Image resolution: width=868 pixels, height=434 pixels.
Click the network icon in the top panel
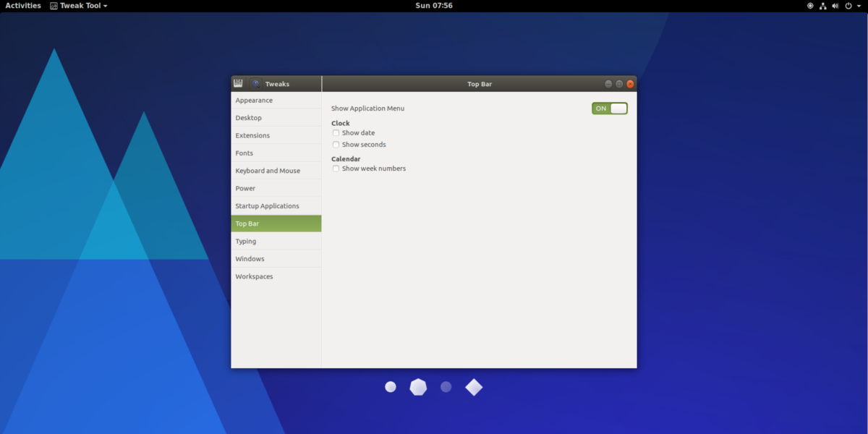click(822, 6)
